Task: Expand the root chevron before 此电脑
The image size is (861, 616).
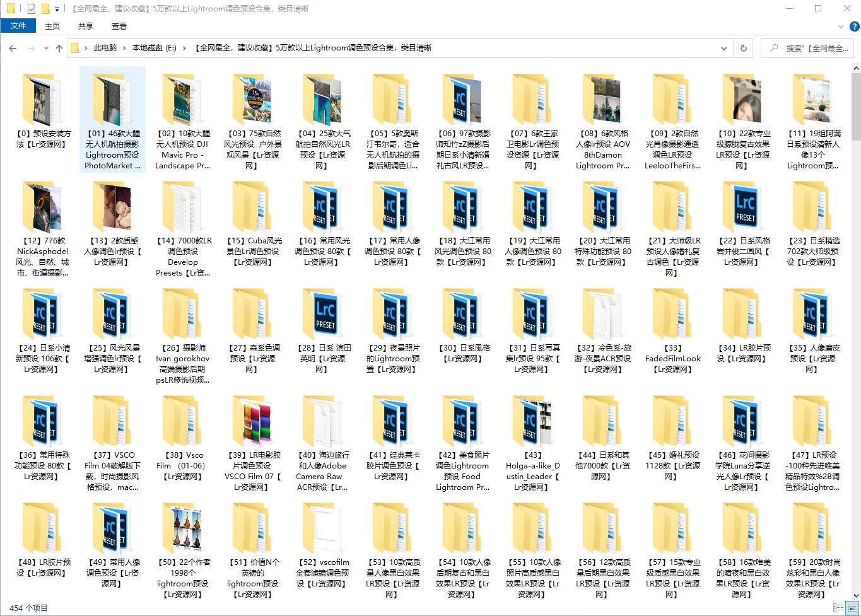Action: click(86, 48)
